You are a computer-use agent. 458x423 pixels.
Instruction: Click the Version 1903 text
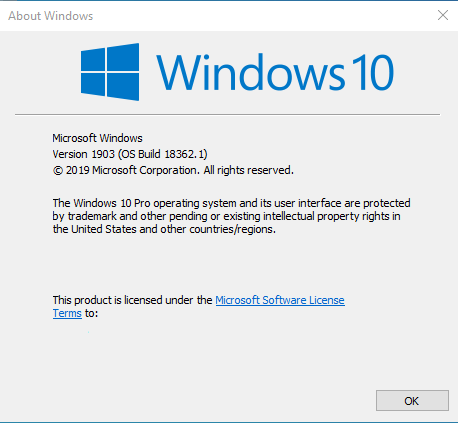(x=84, y=154)
